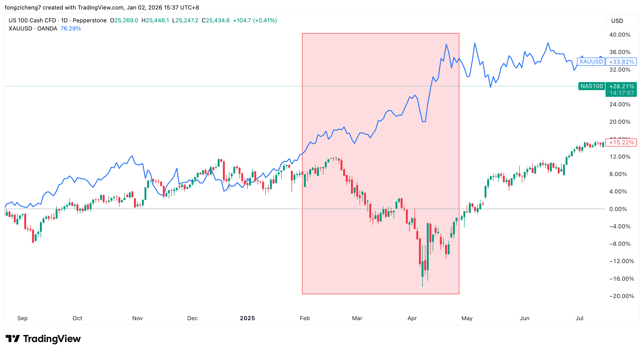Select the +33.82% gold value tag
644x353 pixels.
[621, 62]
